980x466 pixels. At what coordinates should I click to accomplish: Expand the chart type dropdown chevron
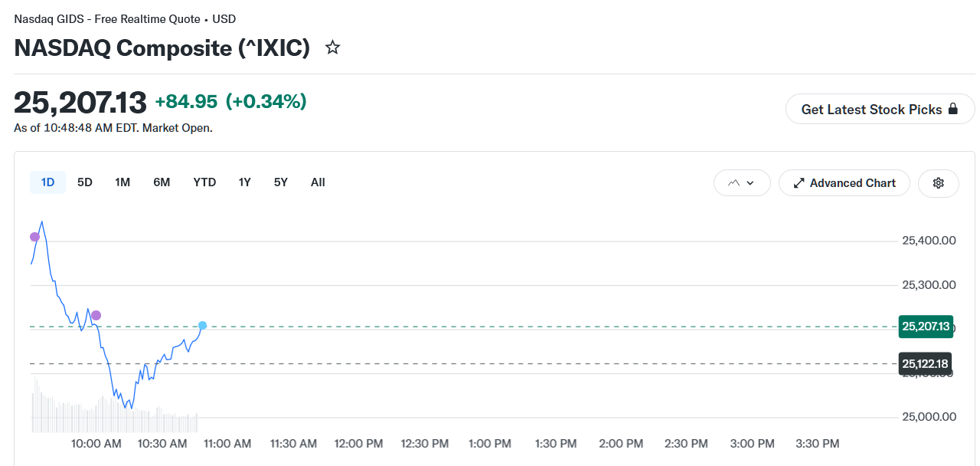click(x=750, y=183)
